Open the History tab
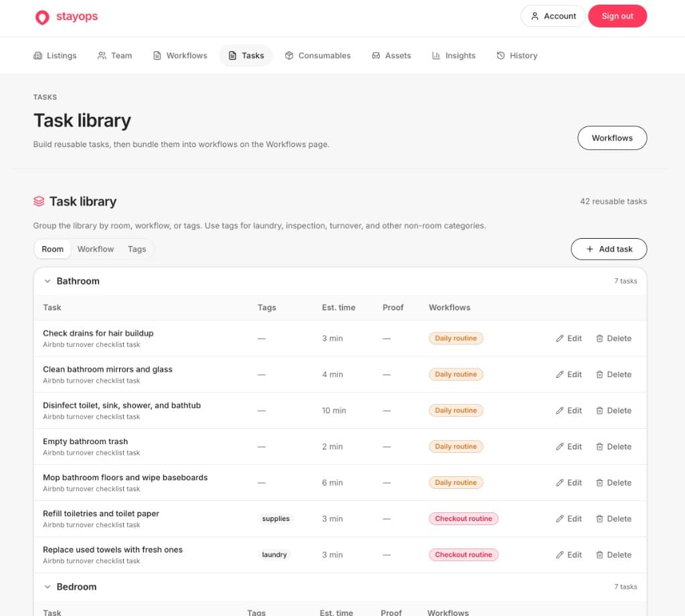 click(517, 56)
